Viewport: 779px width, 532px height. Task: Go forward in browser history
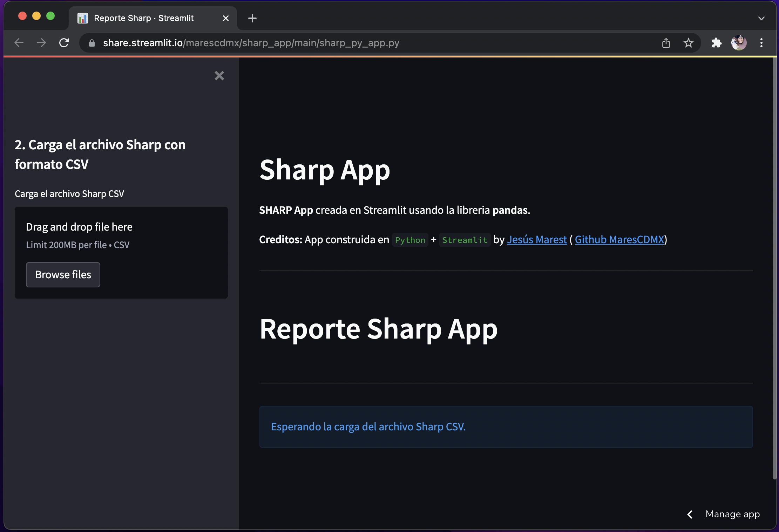coord(41,43)
